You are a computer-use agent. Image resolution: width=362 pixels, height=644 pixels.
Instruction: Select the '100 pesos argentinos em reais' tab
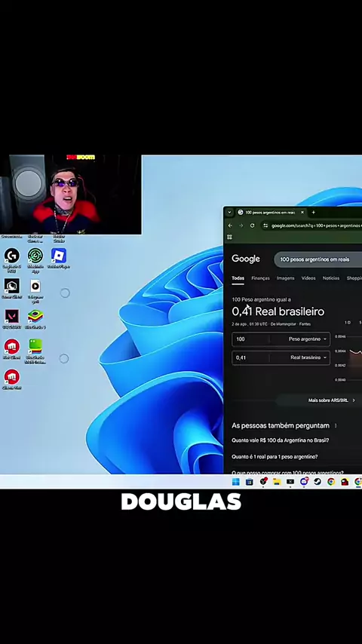271,213
